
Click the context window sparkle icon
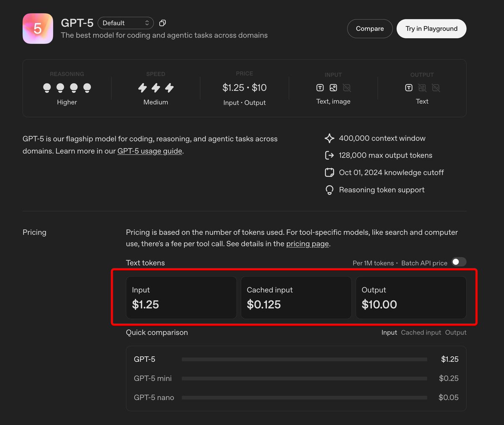tap(330, 138)
